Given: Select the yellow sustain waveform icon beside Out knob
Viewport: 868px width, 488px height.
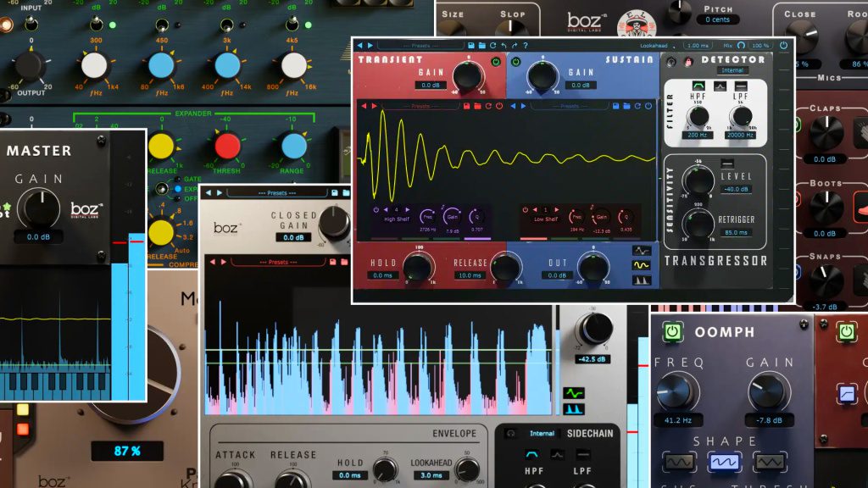Looking at the screenshot, I should point(642,264).
